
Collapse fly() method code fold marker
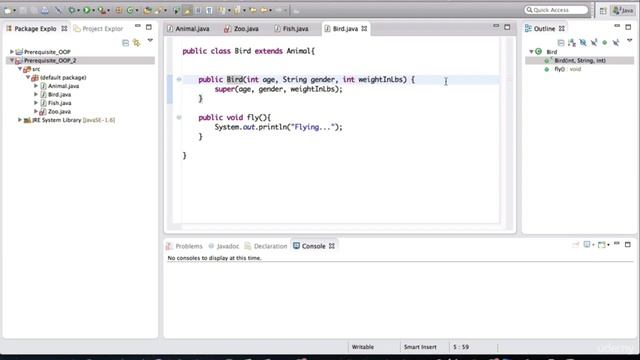[x=179, y=118]
